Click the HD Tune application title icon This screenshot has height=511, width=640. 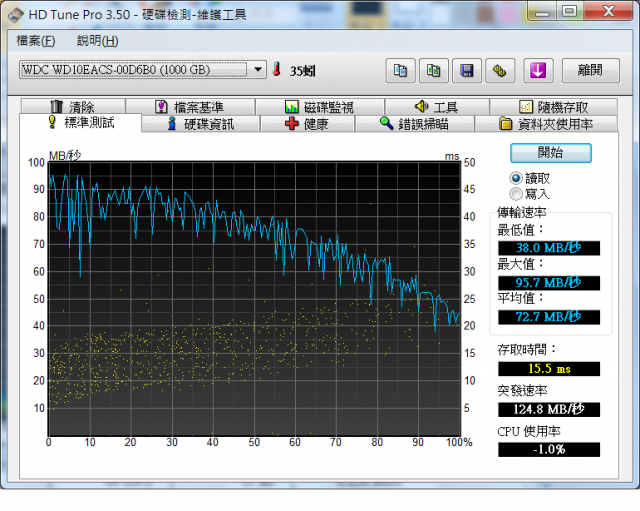(15, 15)
